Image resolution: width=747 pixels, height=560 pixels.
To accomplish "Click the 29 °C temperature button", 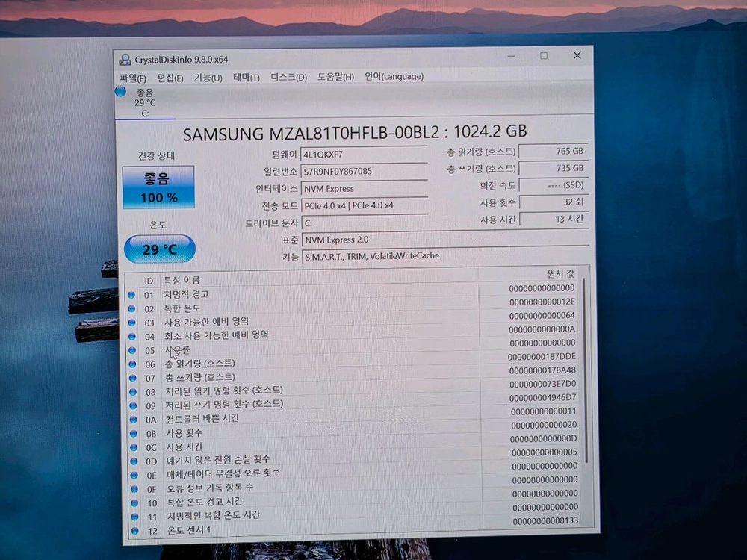I will [x=160, y=249].
